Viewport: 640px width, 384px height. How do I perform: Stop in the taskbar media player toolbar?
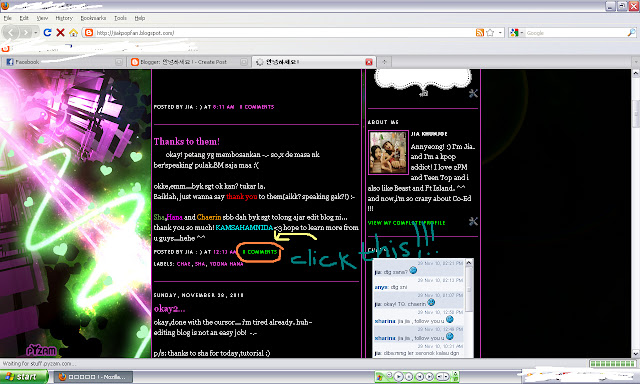pyautogui.click(x=409, y=377)
